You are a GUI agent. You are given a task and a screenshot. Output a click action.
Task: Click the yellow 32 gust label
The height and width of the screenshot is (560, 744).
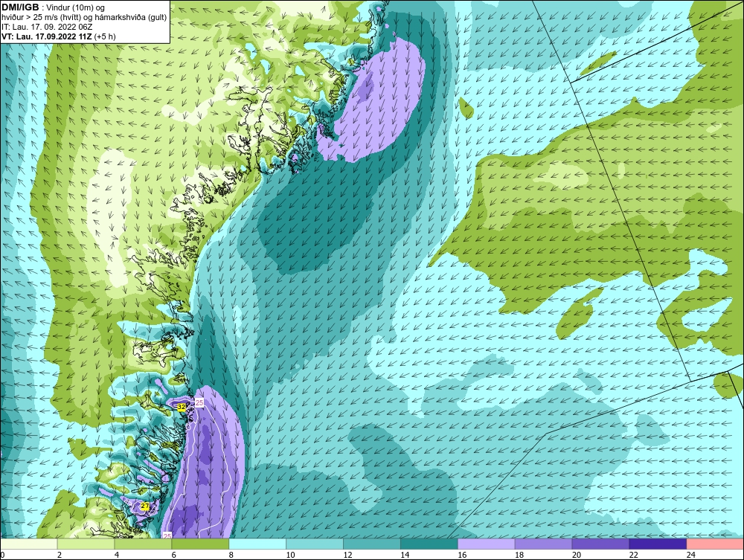(182, 407)
